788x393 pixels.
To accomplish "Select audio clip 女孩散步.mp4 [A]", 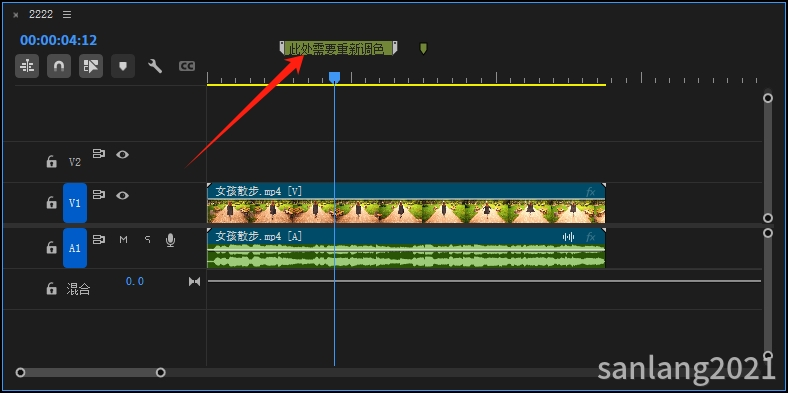I will click(x=406, y=248).
